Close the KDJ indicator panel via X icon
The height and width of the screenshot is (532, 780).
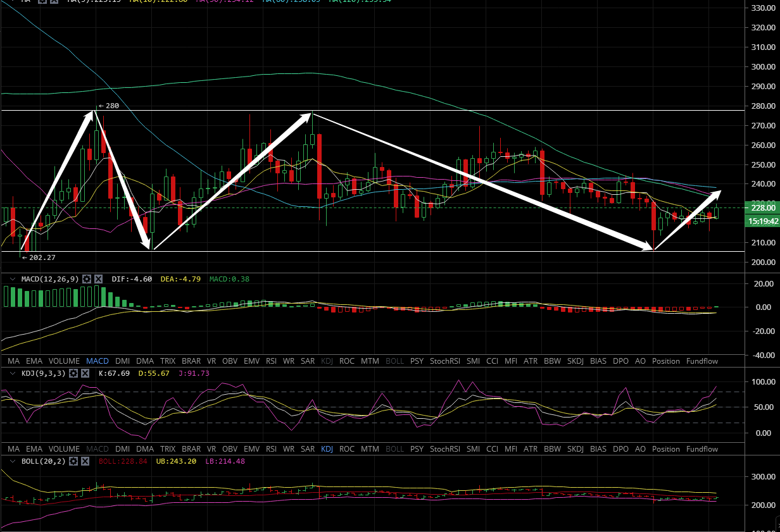[x=85, y=373]
